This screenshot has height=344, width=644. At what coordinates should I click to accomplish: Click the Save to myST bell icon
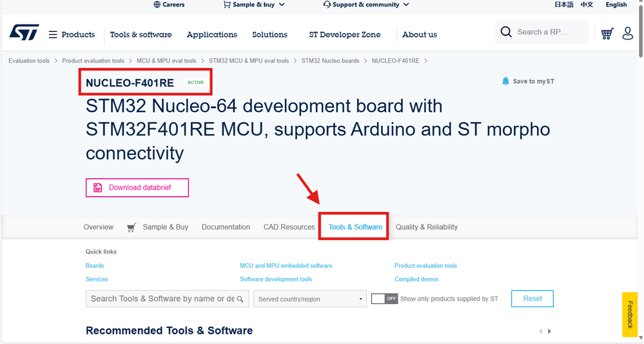(x=505, y=81)
